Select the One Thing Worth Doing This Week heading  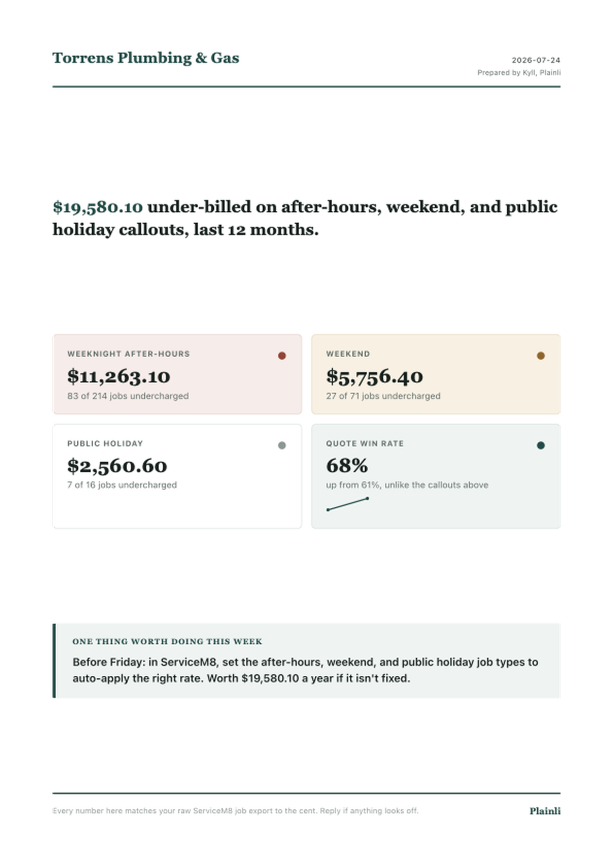(167, 642)
